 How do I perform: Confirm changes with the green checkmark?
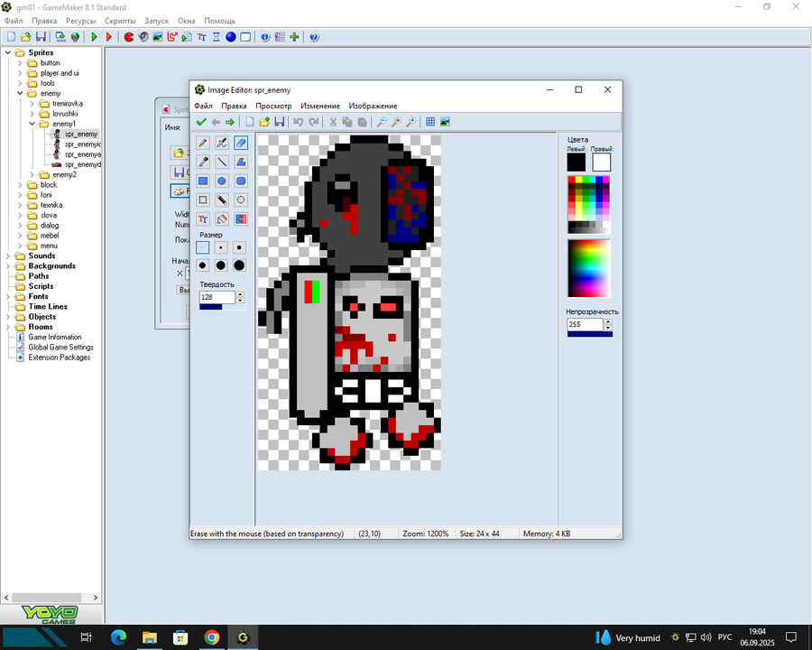point(201,122)
